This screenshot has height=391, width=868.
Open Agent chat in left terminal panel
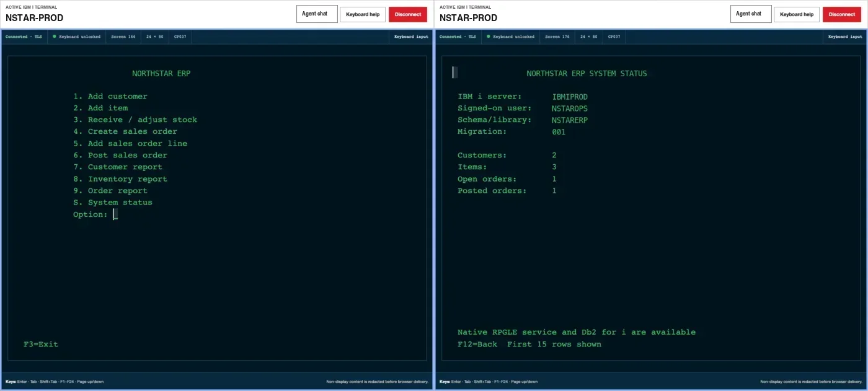[x=317, y=14]
